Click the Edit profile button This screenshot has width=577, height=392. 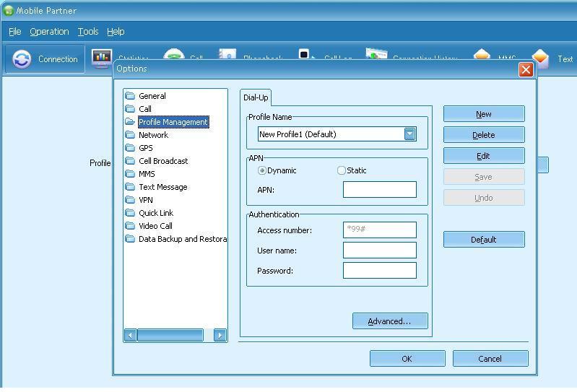484,156
